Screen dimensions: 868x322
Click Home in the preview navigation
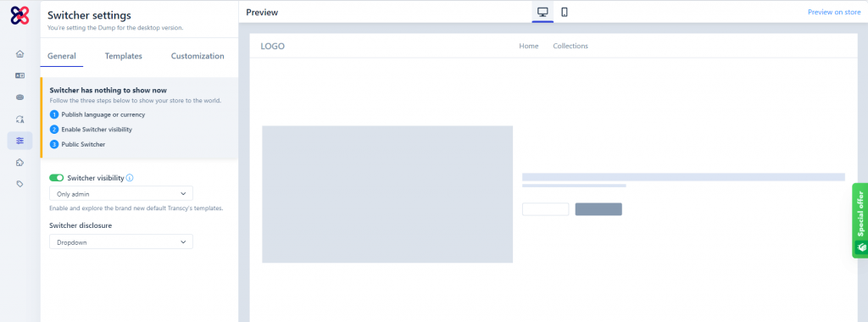[x=529, y=46]
